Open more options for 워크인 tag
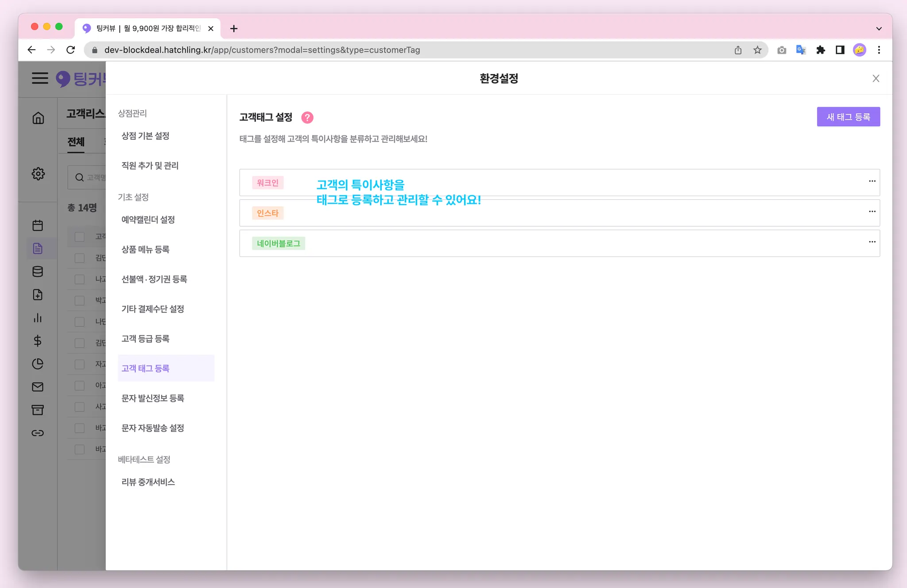907x588 pixels. tap(872, 181)
